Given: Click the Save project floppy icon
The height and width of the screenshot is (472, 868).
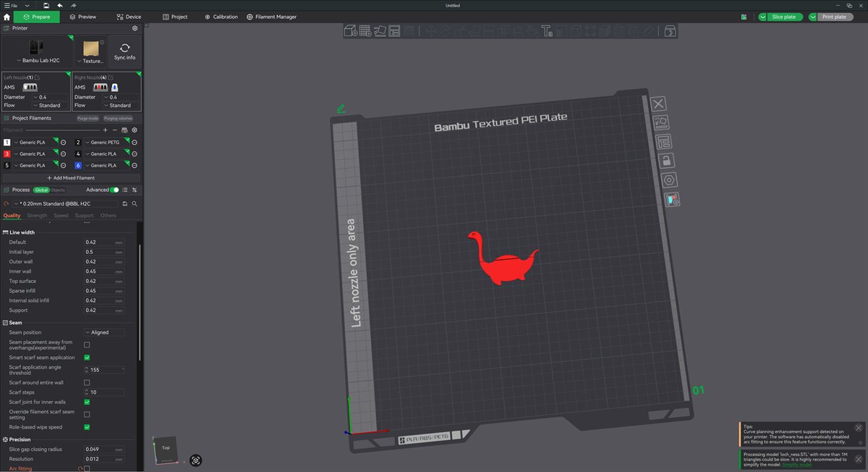Looking at the screenshot, I should point(46,5).
